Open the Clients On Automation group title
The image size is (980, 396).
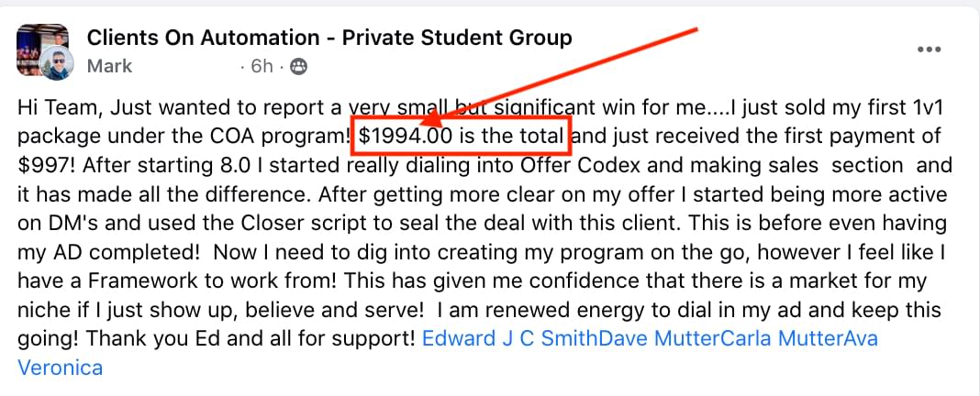point(329,38)
